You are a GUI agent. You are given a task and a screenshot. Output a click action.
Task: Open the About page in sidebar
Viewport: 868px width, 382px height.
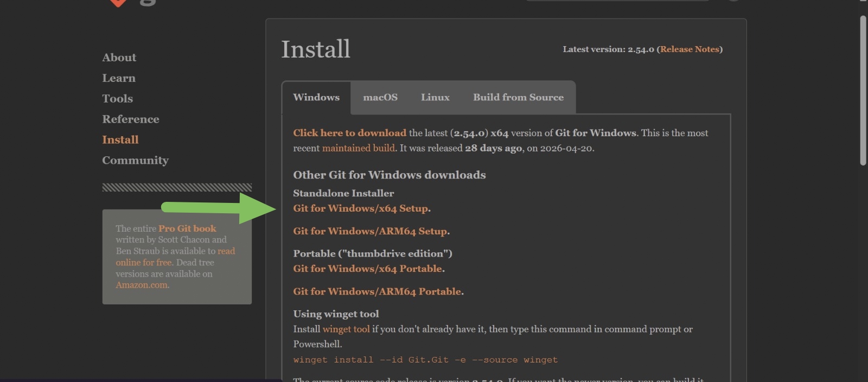(x=119, y=58)
